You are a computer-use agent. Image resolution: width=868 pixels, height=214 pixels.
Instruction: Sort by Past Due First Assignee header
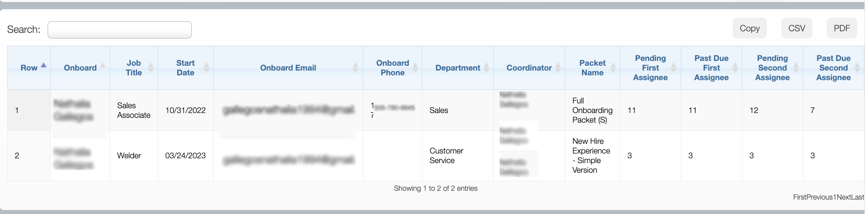click(711, 68)
